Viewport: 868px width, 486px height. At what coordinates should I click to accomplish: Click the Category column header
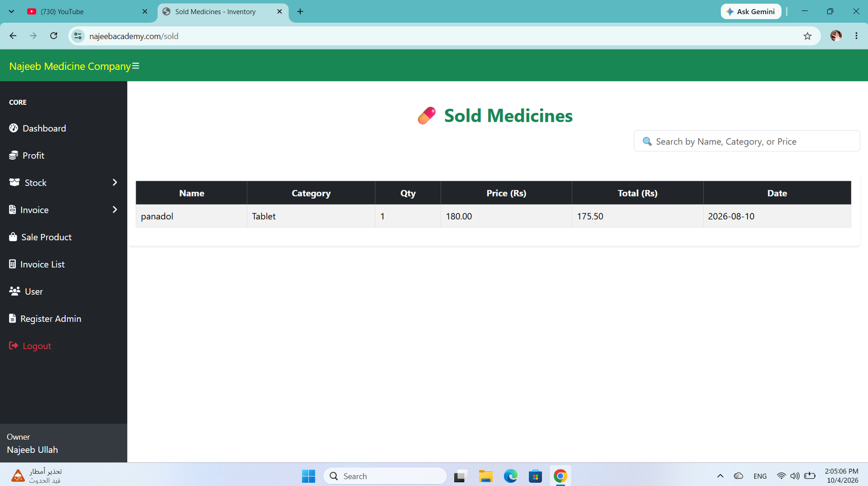pyautogui.click(x=311, y=193)
